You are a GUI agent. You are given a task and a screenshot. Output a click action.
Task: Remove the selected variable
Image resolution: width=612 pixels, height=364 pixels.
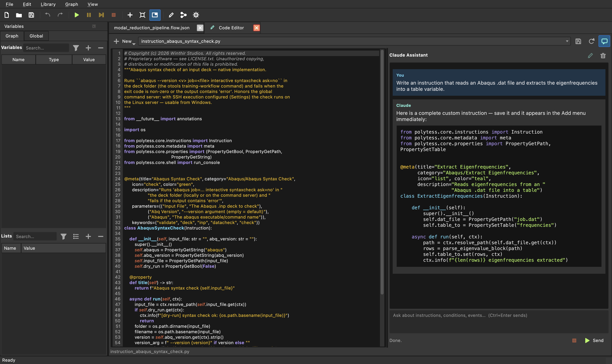[101, 48]
